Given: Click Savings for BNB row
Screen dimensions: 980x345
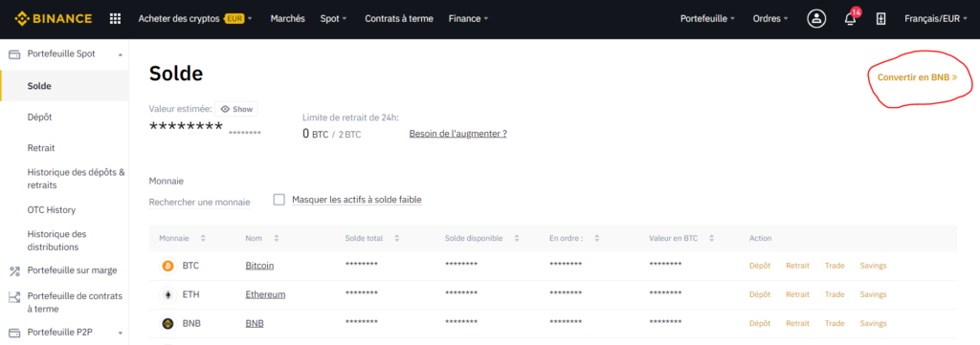Looking at the screenshot, I should pos(873,324).
